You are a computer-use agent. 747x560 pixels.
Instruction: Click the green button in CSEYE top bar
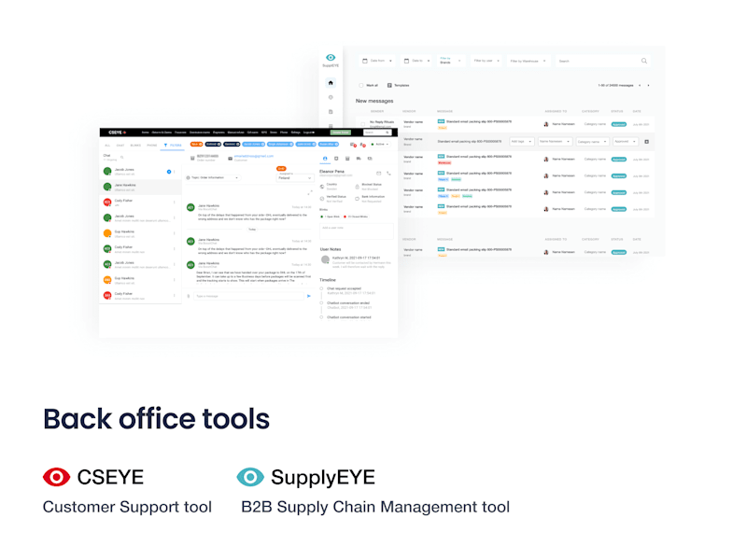click(x=341, y=133)
